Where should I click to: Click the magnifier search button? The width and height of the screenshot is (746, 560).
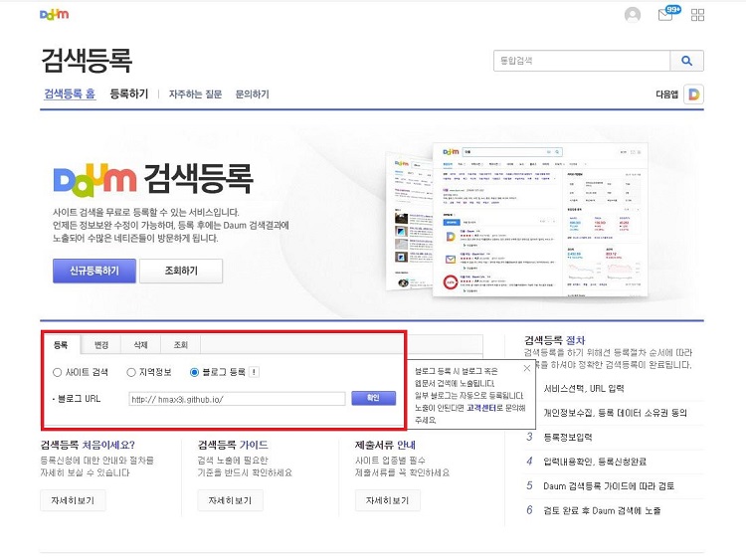[x=686, y=61]
